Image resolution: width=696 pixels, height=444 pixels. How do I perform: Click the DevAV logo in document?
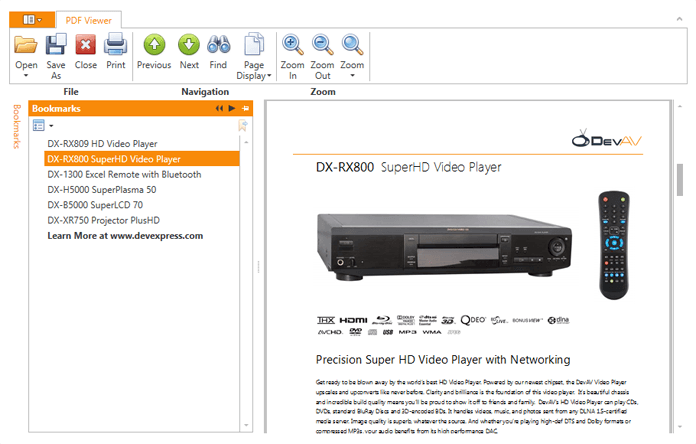point(606,139)
